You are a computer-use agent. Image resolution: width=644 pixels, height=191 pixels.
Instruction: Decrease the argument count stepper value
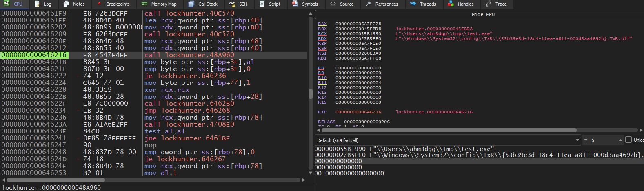pos(586,140)
